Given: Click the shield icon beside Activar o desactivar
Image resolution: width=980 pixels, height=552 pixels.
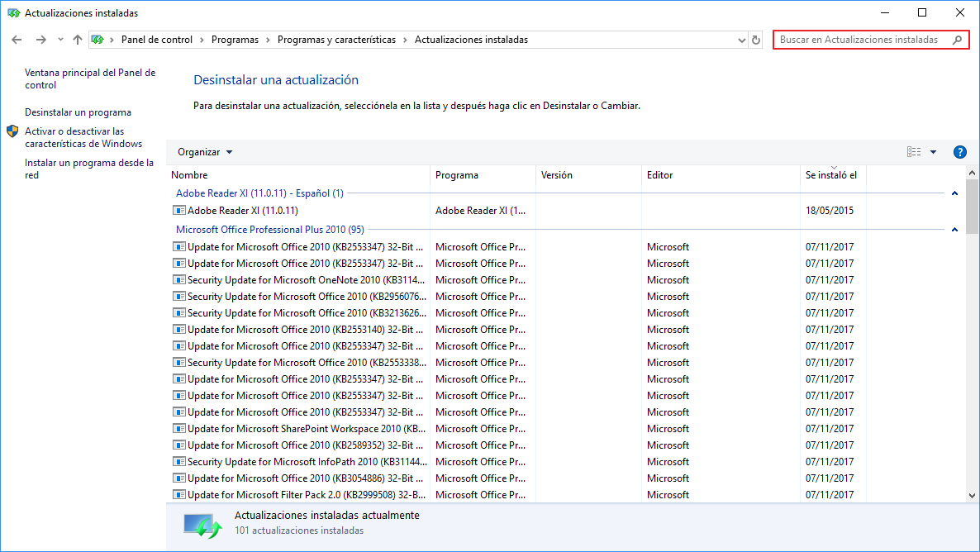Looking at the screenshot, I should [12, 131].
